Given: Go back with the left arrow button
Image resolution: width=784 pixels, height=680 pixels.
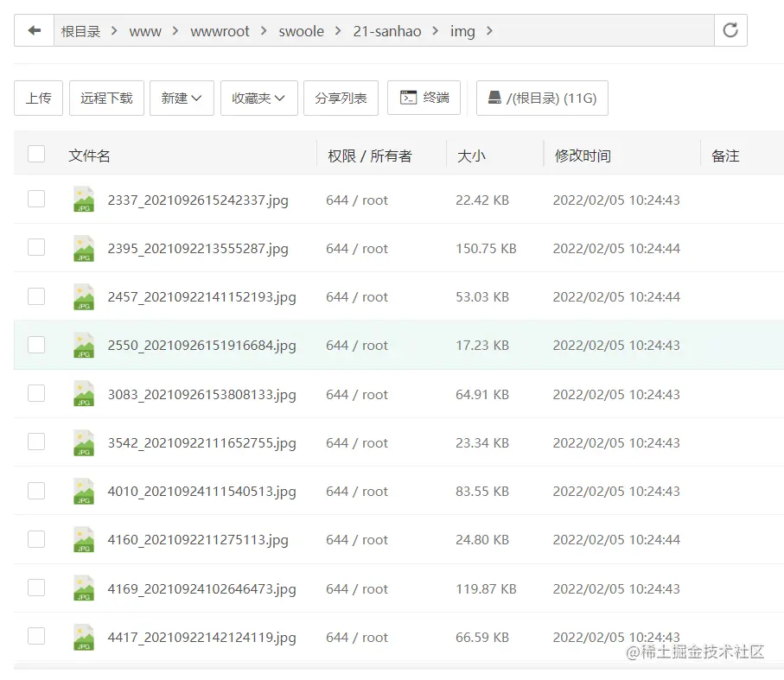Looking at the screenshot, I should click(x=34, y=30).
